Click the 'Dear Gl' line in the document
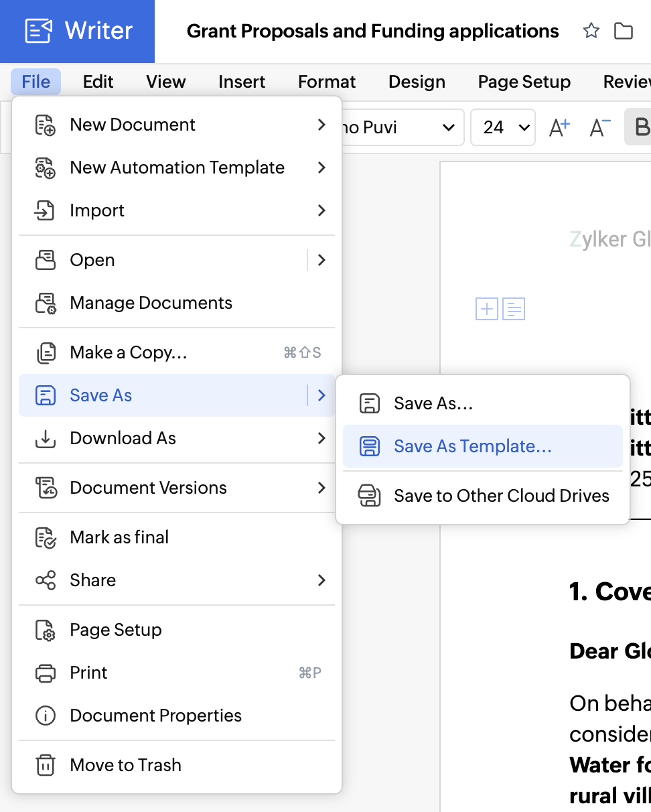The width and height of the screenshot is (651, 812). coord(609,651)
